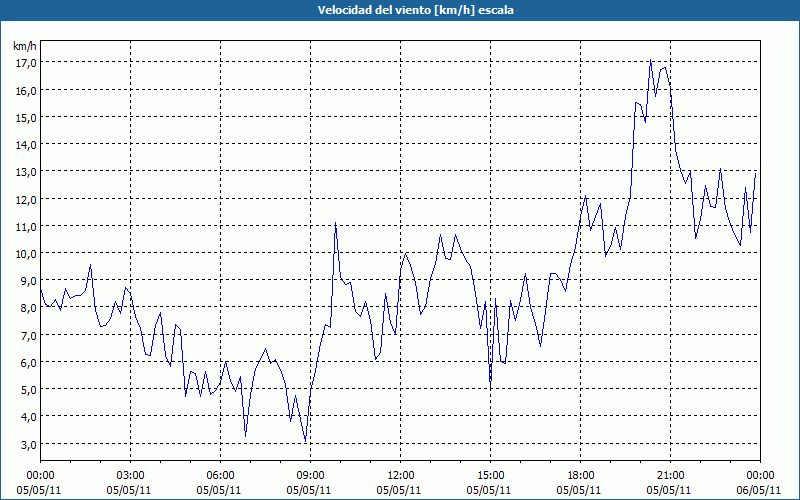Image resolution: width=800 pixels, height=500 pixels.
Task: Select the 4,0 y-axis label
Action: [29, 417]
